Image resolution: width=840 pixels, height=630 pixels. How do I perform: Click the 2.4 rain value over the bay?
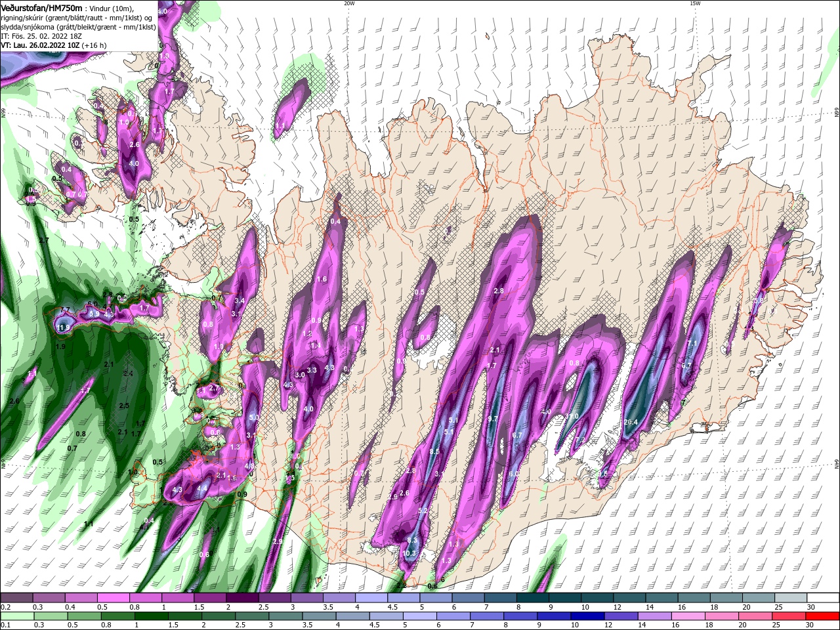tap(128, 373)
